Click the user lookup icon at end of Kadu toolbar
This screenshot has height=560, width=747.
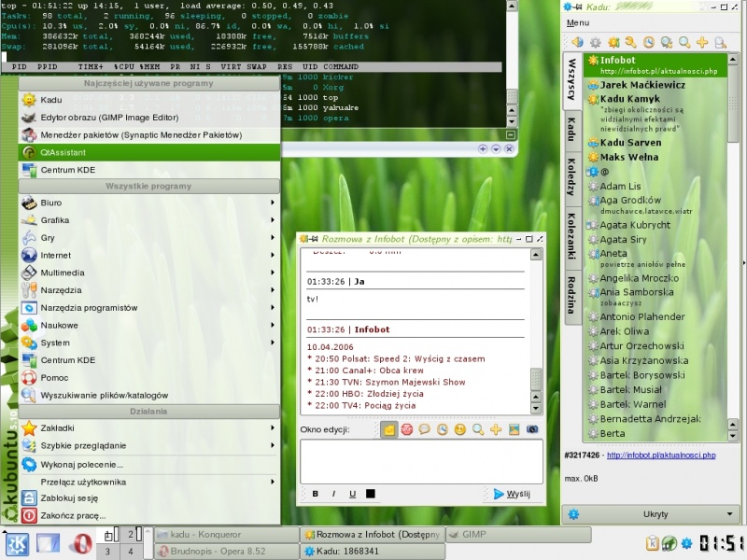(720, 42)
